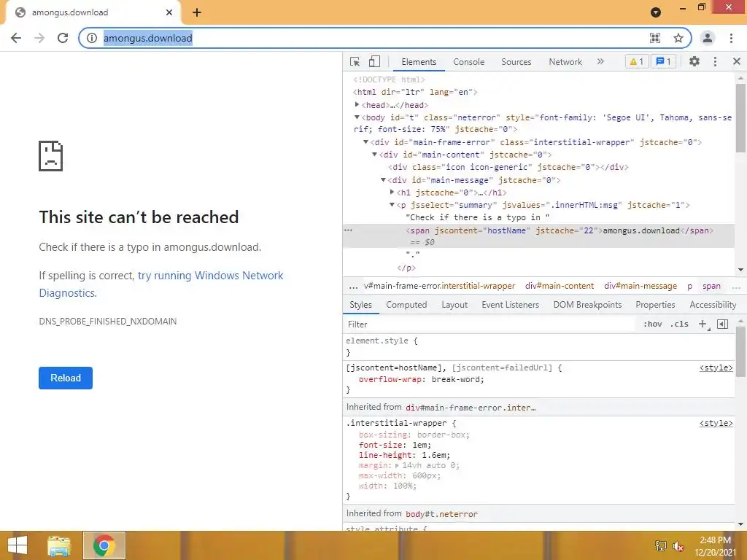Open the style source link for jscontent rule
Screen dimensions: 747x560
716,367
